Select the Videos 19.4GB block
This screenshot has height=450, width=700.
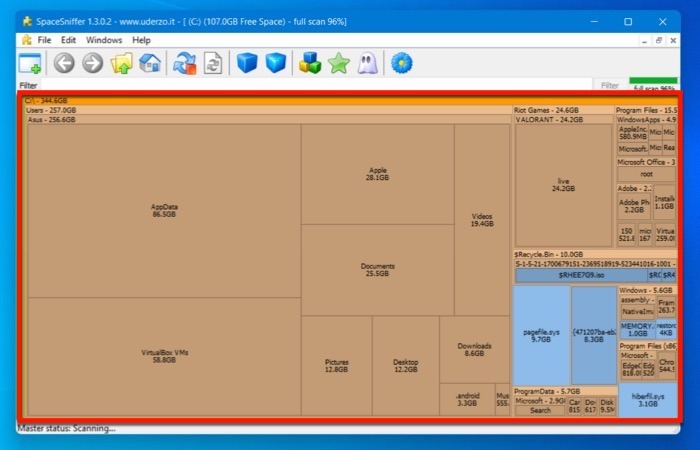coord(482,220)
